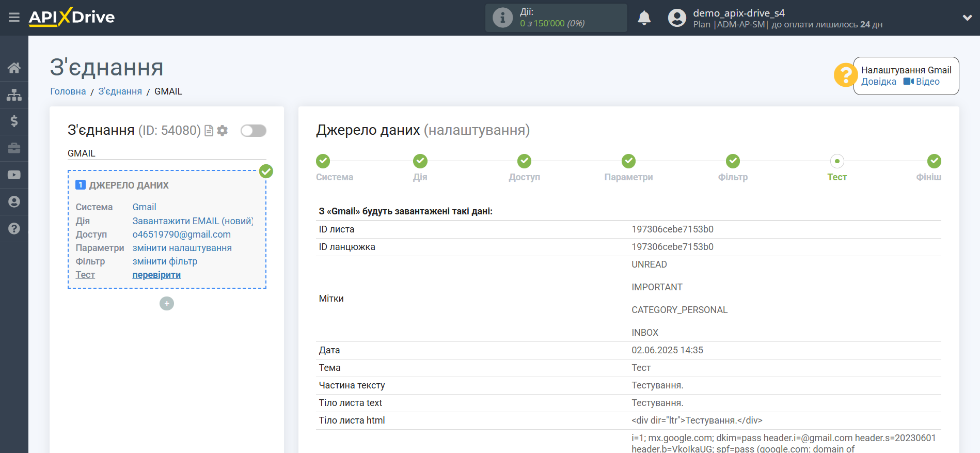Open billing dollar sidebar icon
Image resolution: width=980 pixels, height=453 pixels.
[14, 121]
